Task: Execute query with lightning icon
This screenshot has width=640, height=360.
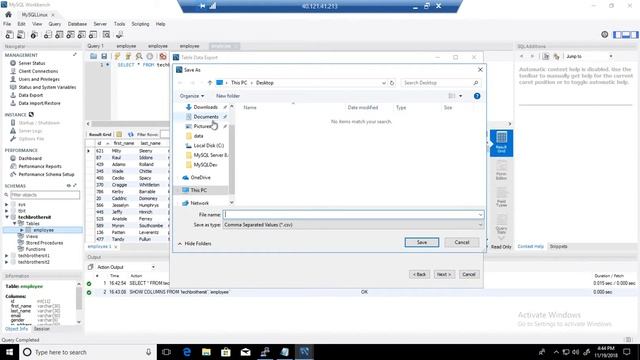Action: (117, 56)
